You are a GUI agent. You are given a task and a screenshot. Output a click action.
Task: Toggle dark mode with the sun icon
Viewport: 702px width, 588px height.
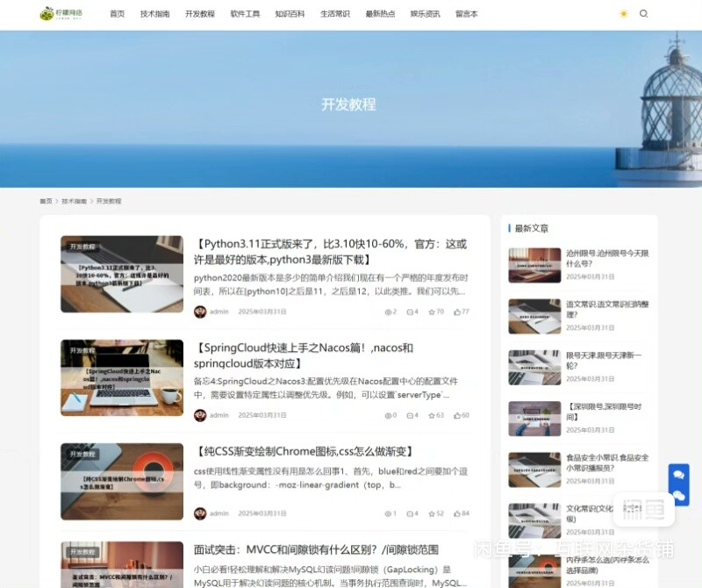(625, 15)
